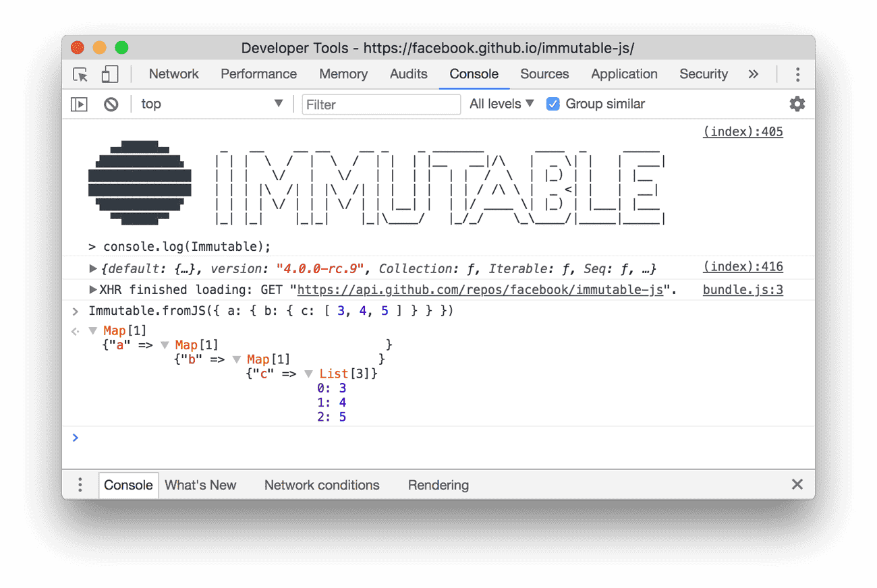Open DevTools settings with the gear icon

[797, 104]
